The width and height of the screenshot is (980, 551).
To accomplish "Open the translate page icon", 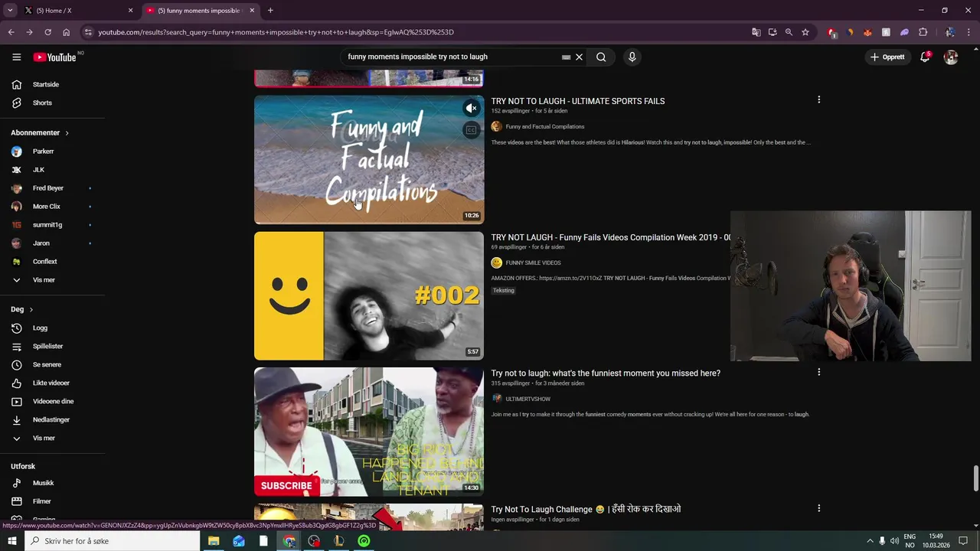I will click(756, 32).
